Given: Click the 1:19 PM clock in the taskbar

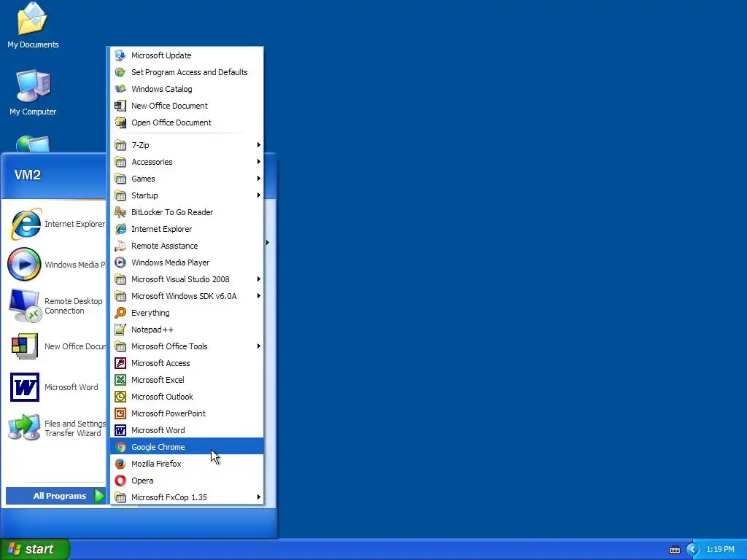Looking at the screenshot, I should pos(720,549).
